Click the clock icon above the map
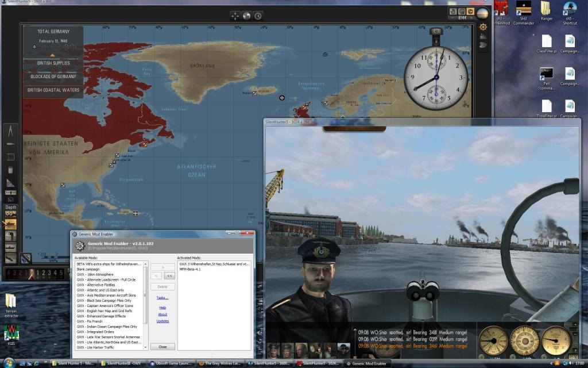The image size is (588, 368). [x=258, y=16]
